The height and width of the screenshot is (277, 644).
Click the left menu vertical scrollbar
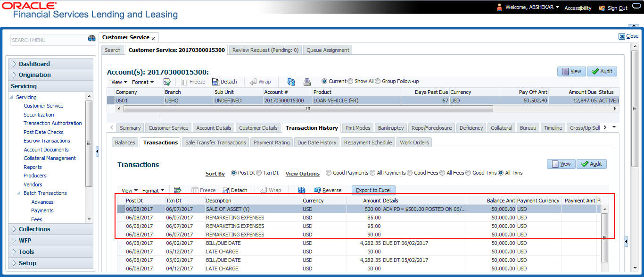pos(89,144)
